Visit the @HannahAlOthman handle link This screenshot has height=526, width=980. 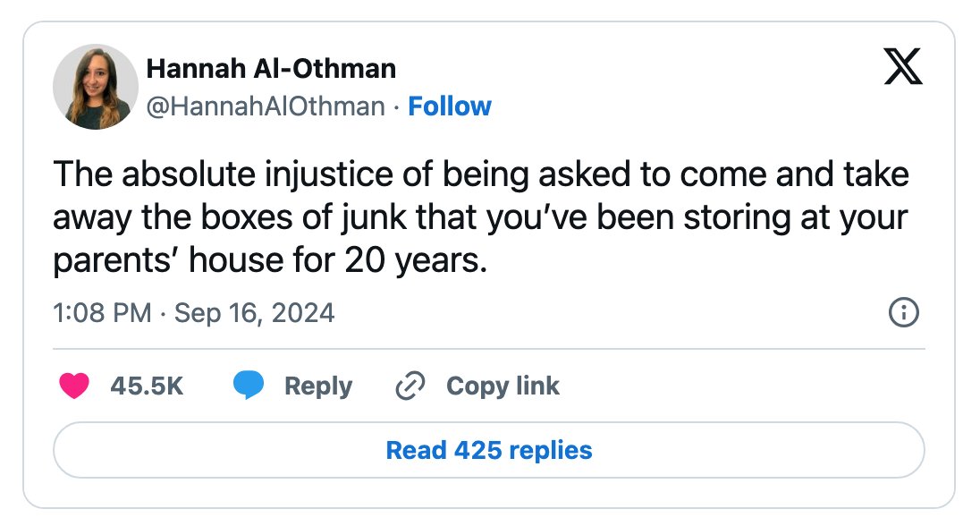(266, 106)
